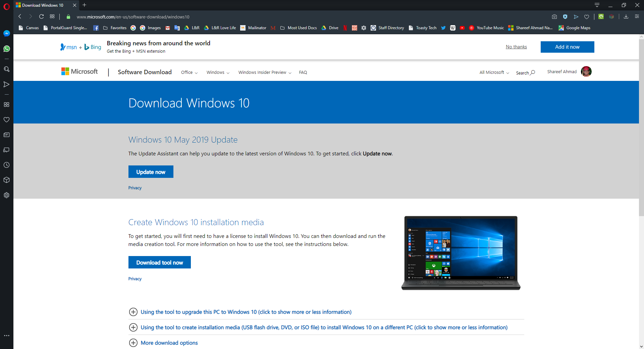Open the sidebar search icon
This screenshot has height=349, width=644.
pos(6,69)
